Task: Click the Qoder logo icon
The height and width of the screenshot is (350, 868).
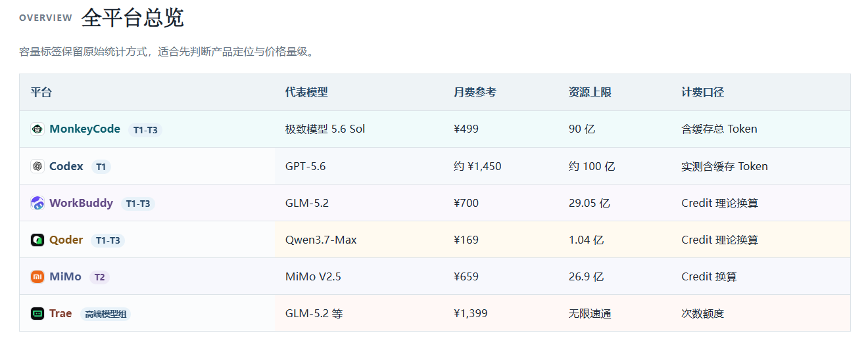Action: (x=37, y=240)
